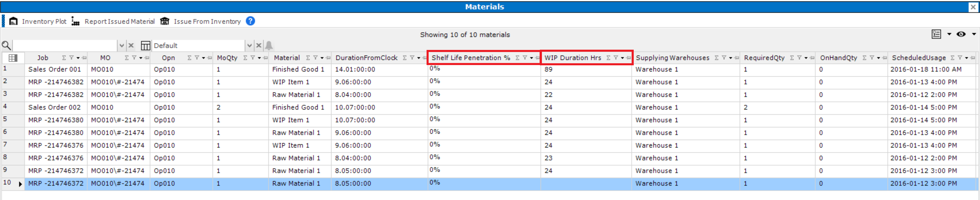Viewport: 980px width, 200px height.
Task: Open the Inventory Plot tool
Action: click(38, 21)
